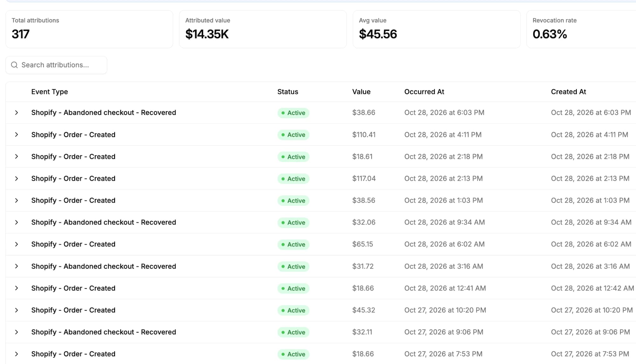The height and width of the screenshot is (364, 636).
Task: Select the Revocation rate 0.63% card
Action: pos(581,29)
